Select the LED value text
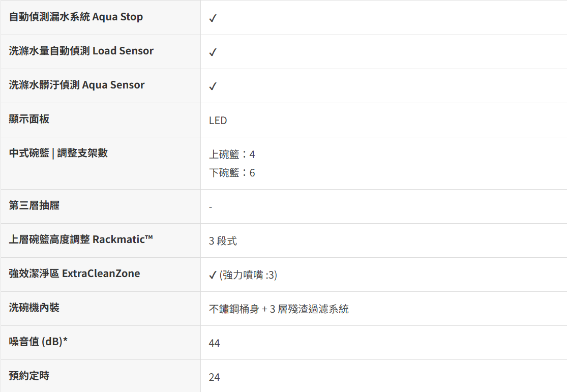The width and height of the screenshot is (567, 392). pyautogui.click(x=218, y=120)
